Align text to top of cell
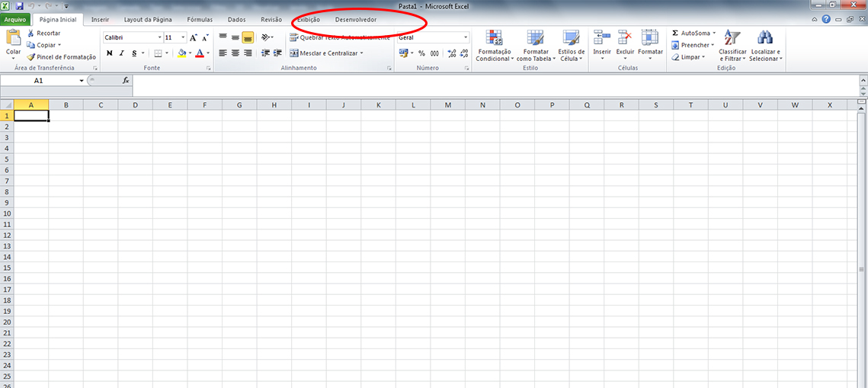Screen dimensions: 868x388 pyautogui.click(x=223, y=37)
